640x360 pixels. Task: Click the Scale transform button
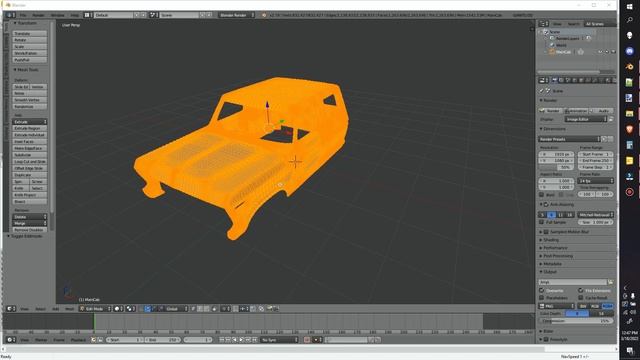[x=29, y=47]
